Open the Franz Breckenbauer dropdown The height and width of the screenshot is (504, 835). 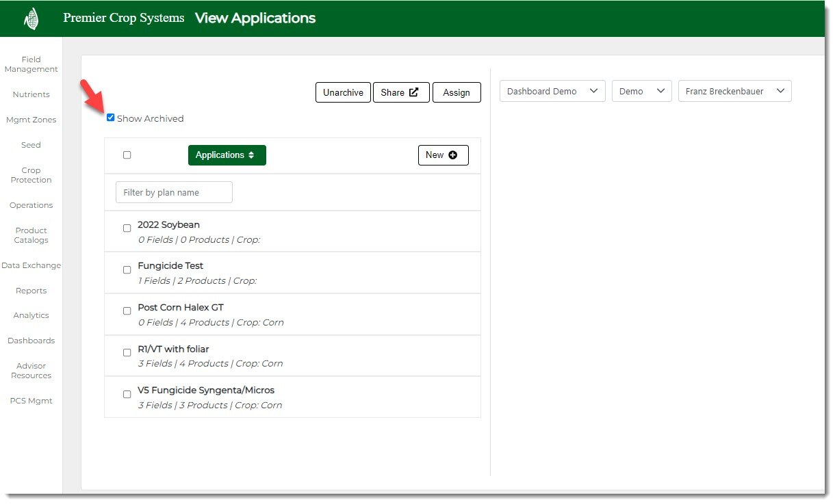(734, 92)
